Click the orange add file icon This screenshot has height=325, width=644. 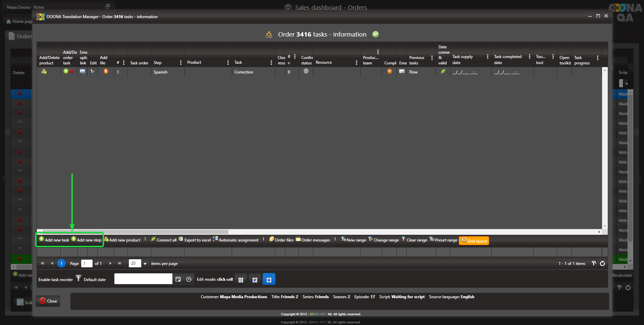[106, 71]
